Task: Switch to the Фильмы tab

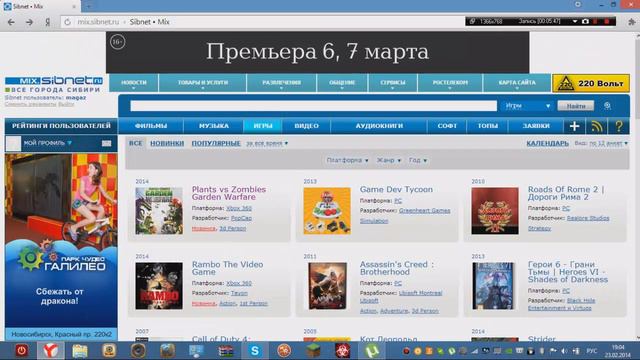Action: (151, 126)
